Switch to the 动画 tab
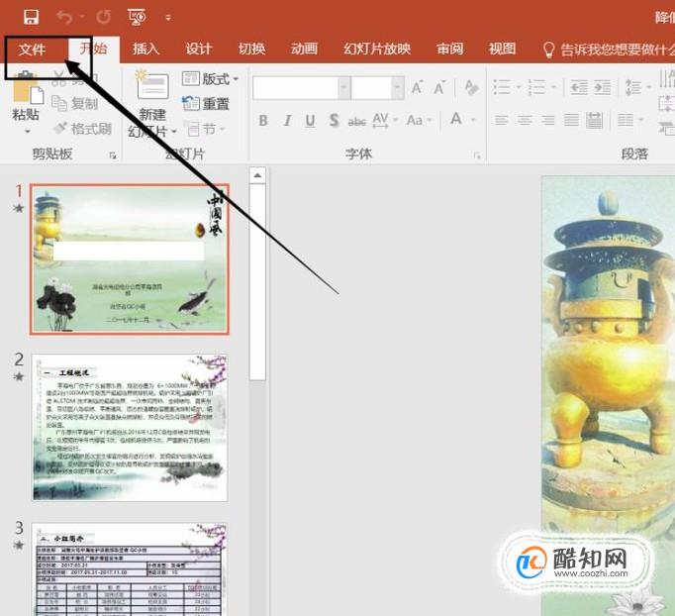The image size is (675, 616). coord(305,49)
